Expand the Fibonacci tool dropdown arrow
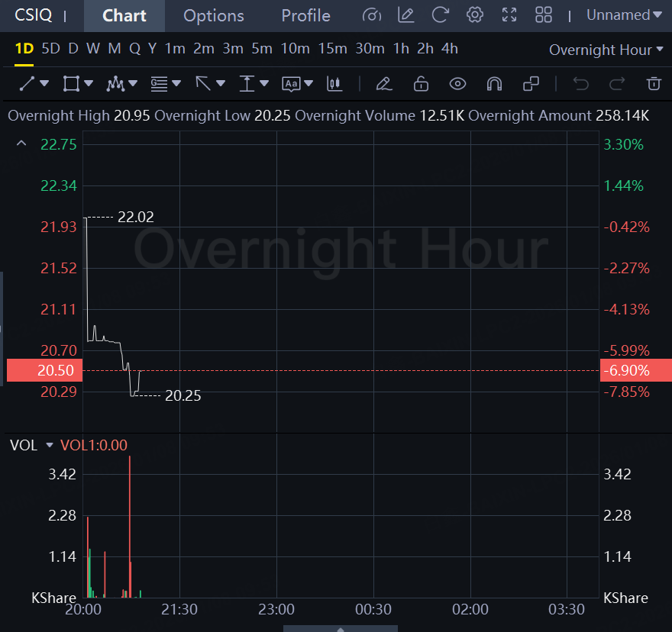This screenshot has width=672, height=632. coord(176,83)
